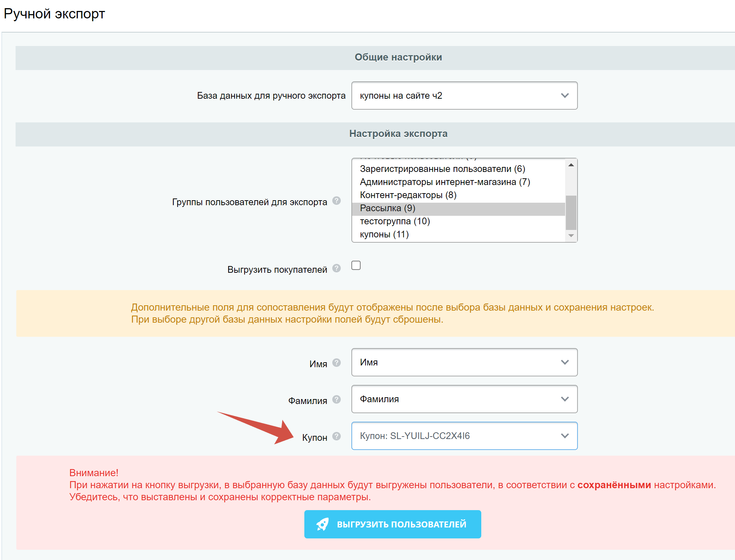Viewport: 735px width, 560px height.
Task: Click help icon beside 'Выгрузить покупателей'
Action: (337, 269)
